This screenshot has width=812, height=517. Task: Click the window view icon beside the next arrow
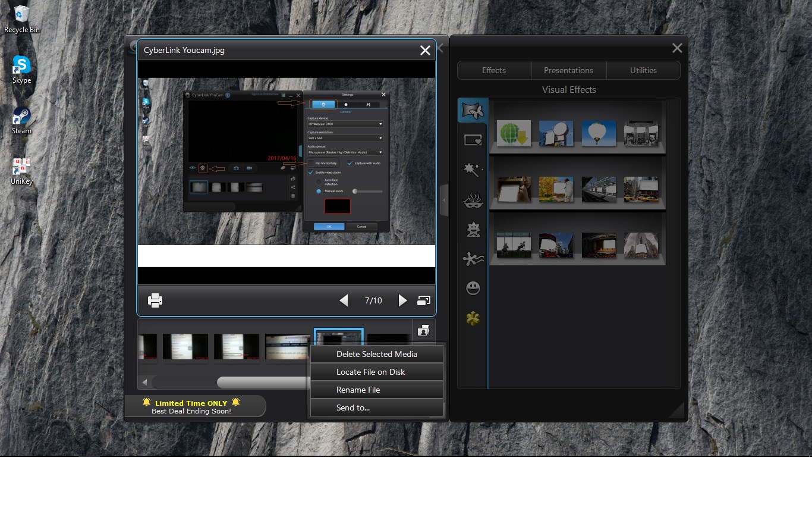point(424,300)
